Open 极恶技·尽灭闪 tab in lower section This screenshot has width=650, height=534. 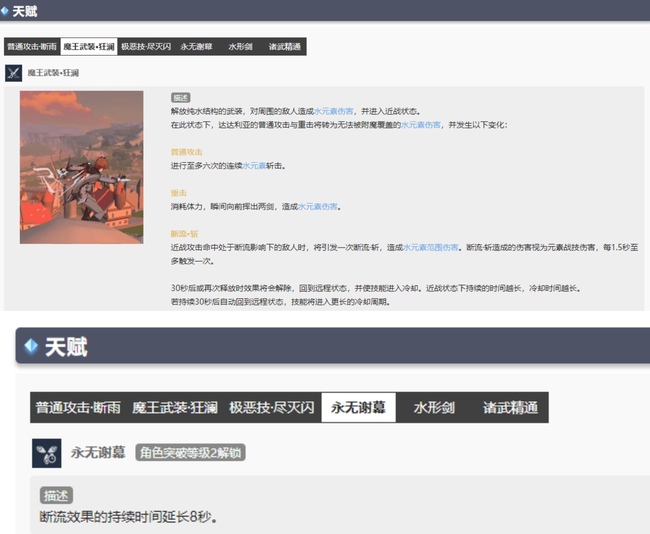pyautogui.click(x=272, y=408)
